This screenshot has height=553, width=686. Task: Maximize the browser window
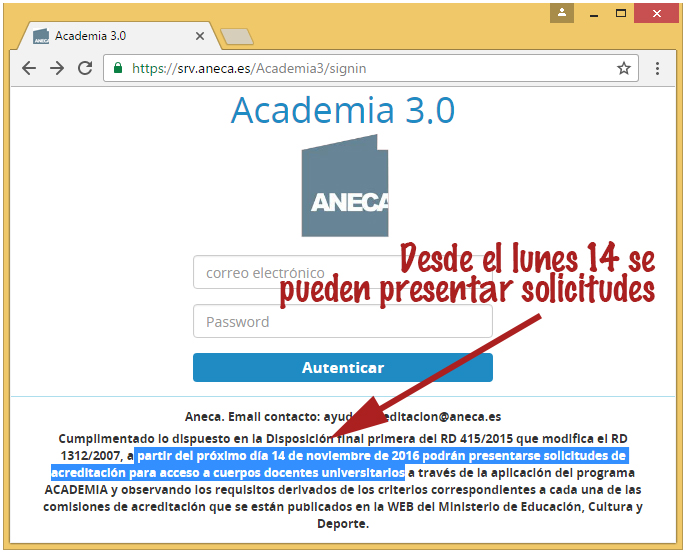(621, 13)
